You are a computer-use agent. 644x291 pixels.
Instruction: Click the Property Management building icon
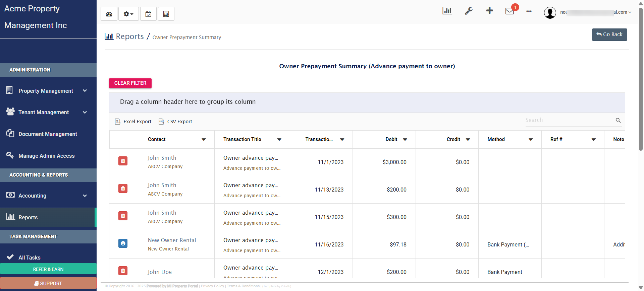click(x=9, y=90)
